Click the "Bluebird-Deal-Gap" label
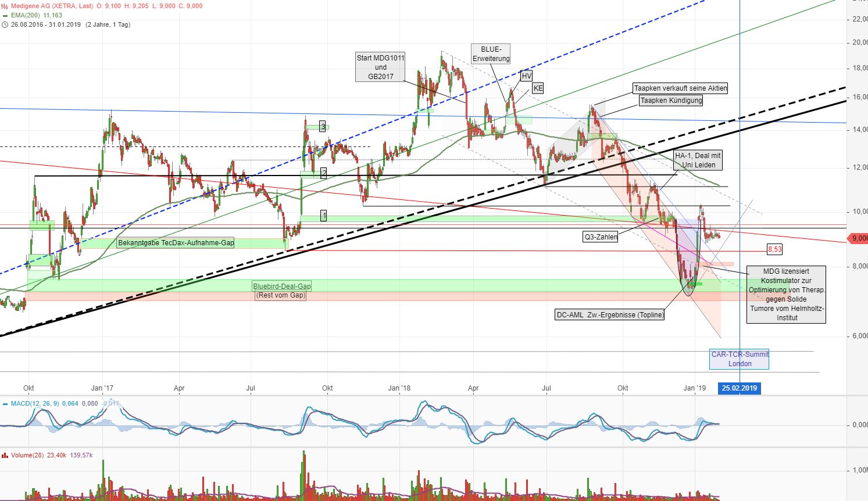Viewport: 868px width, 501px height. pos(281,286)
